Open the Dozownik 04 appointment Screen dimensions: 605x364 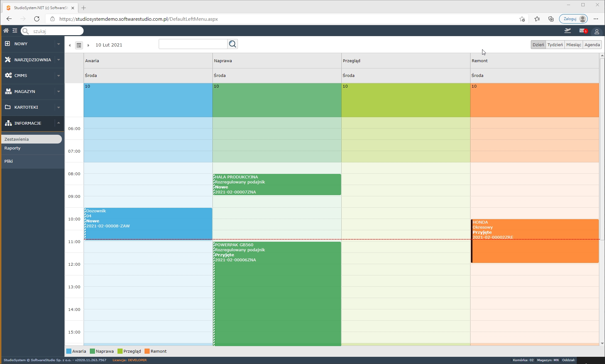(x=148, y=224)
